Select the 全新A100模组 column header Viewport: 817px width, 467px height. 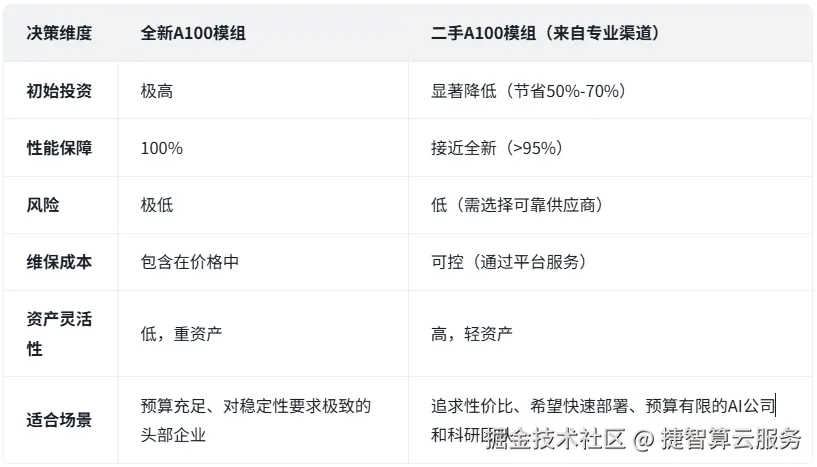pos(193,33)
